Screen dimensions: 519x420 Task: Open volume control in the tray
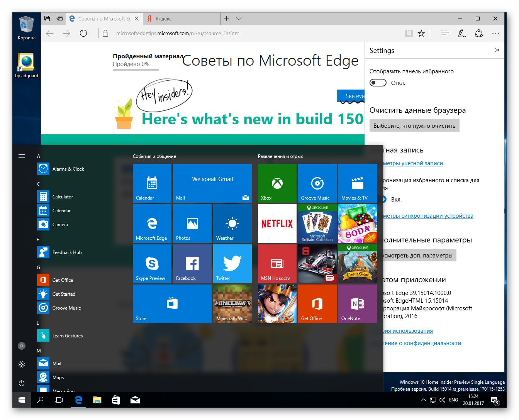(442, 400)
